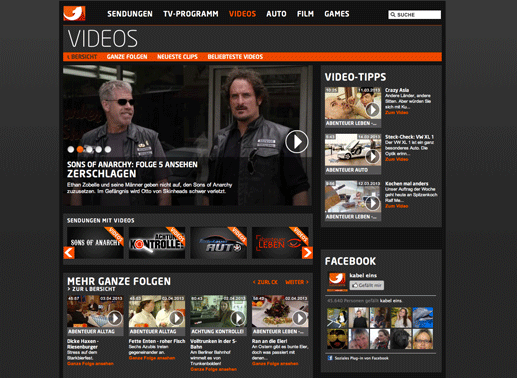
Task: Open the Achtung Kontrolle show thumbnail
Action: [x=157, y=243]
